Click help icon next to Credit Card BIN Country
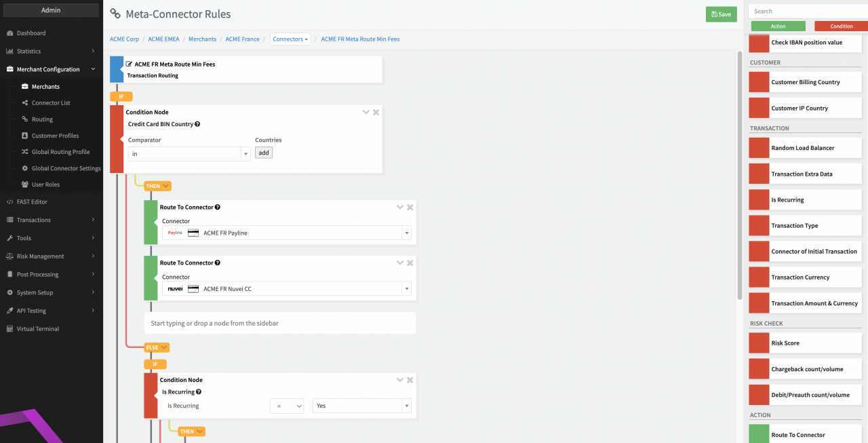868x443 pixels. pyautogui.click(x=198, y=125)
